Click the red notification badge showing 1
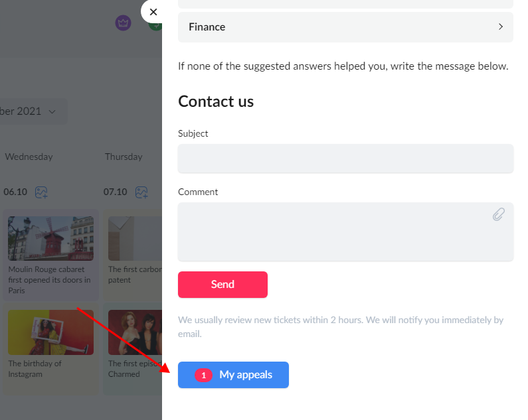The height and width of the screenshot is (420, 528). point(203,376)
